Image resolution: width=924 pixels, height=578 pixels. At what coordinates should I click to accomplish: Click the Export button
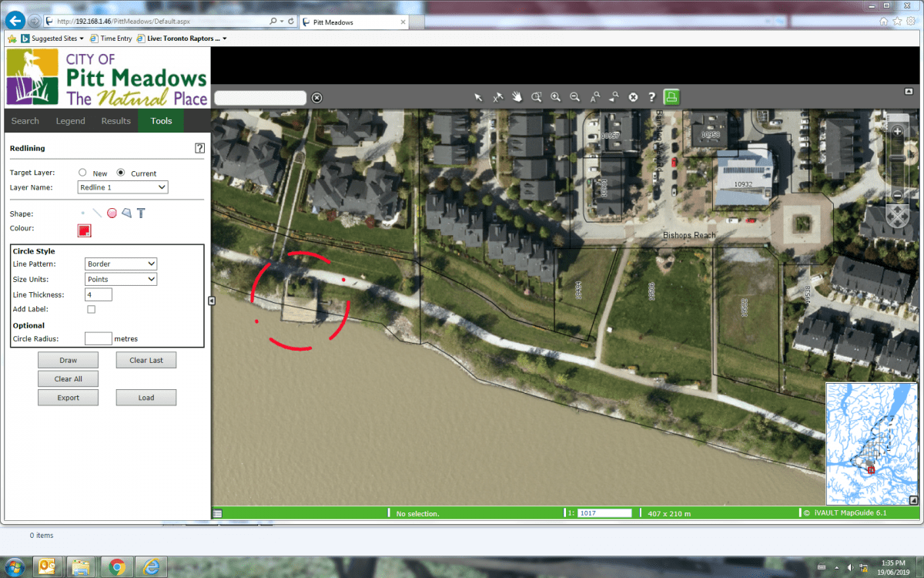(x=69, y=398)
